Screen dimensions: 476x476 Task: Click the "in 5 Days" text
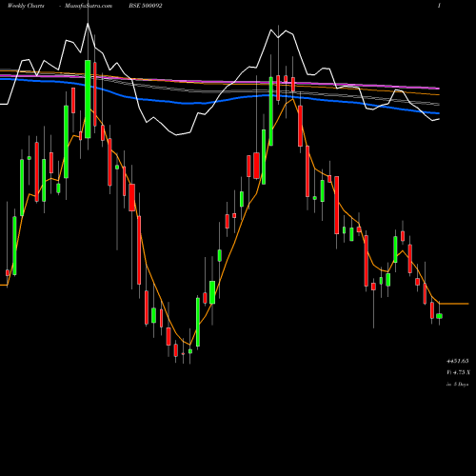click(x=457, y=384)
